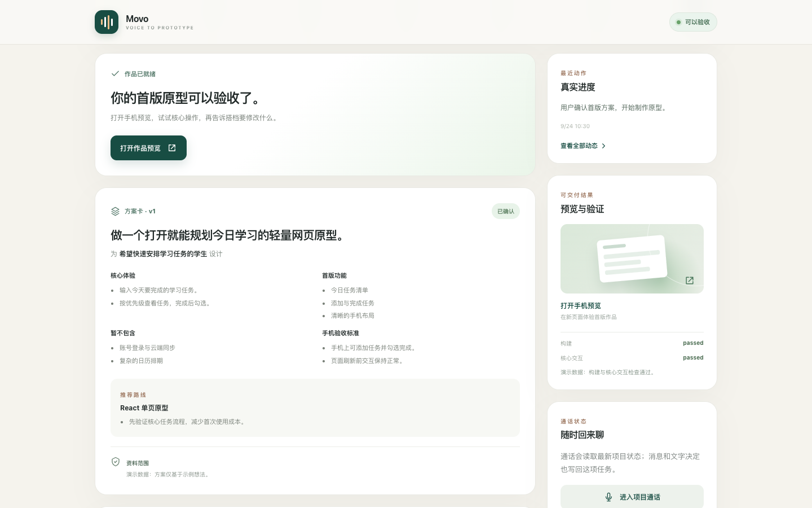Click the headline 你的首版原型可以验收了。
Screen dimensions: 812x508
point(187,98)
